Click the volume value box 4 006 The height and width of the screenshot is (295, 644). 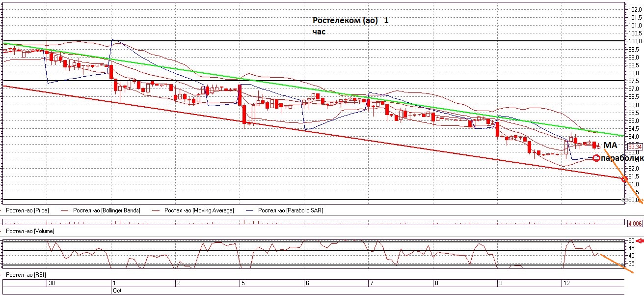[x=635, y=223]
